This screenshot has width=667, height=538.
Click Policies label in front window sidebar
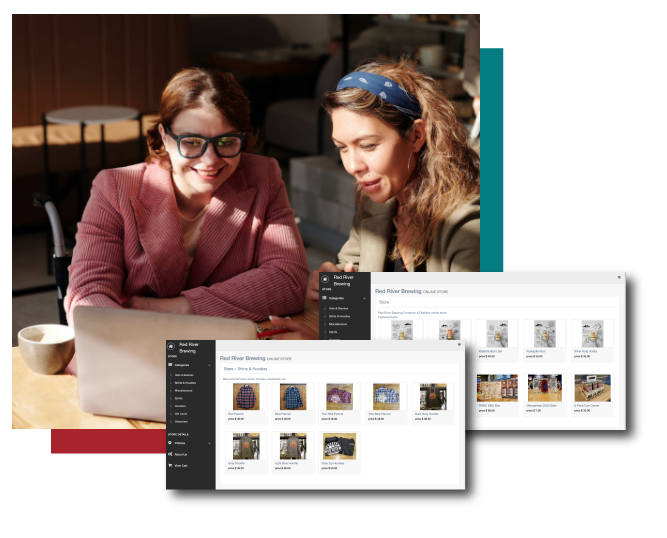pyautogui.click(x=180, y=443)
